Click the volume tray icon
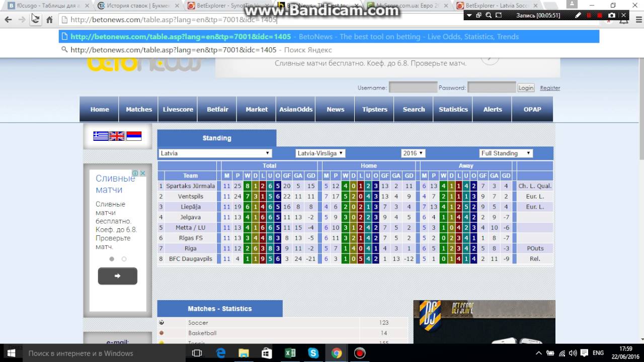This screenshot has height=362, width=644. point(573,353)
